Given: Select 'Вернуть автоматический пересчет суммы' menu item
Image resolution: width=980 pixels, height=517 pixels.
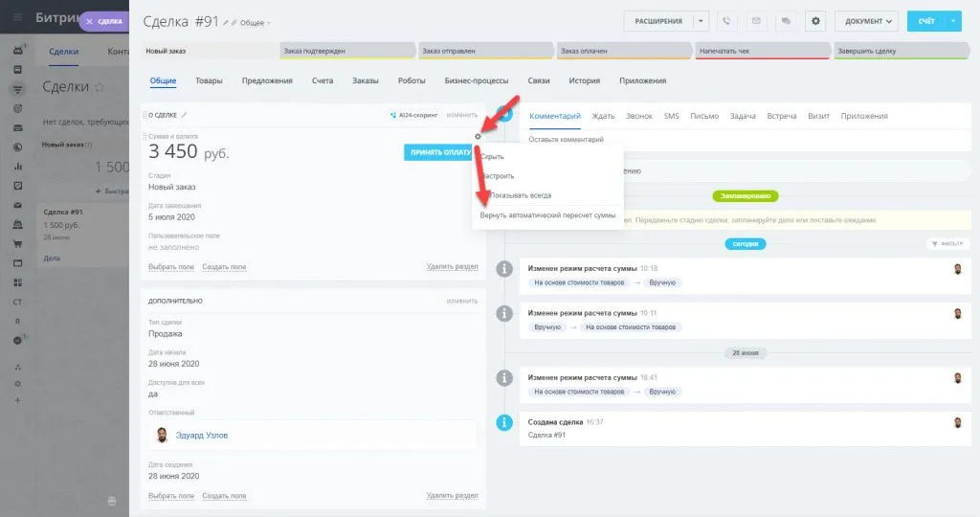Looking at the screenshot, I should click(x=547, y=215).
